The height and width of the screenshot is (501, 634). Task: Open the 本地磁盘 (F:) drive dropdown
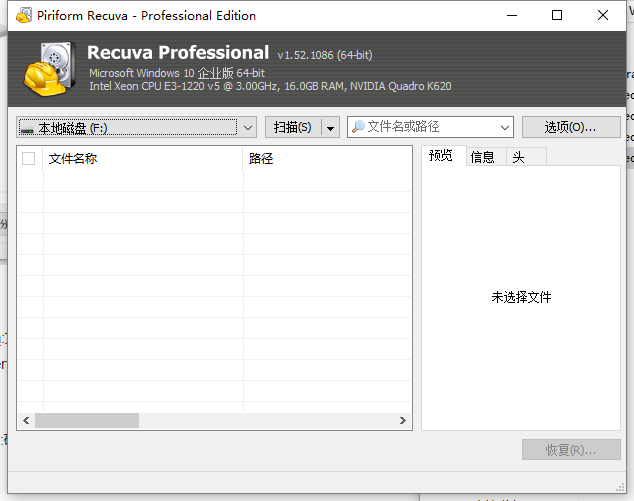(137, 128)
